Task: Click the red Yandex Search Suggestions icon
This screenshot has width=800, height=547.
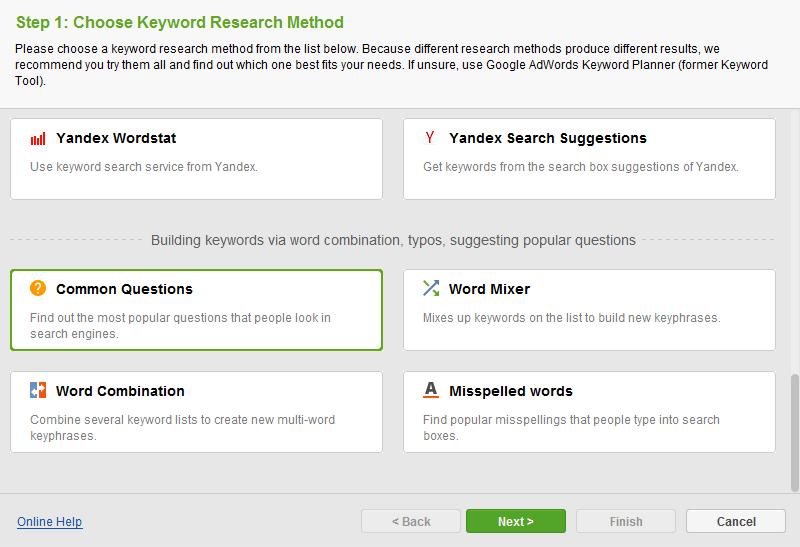Action: tap(430, 138)
